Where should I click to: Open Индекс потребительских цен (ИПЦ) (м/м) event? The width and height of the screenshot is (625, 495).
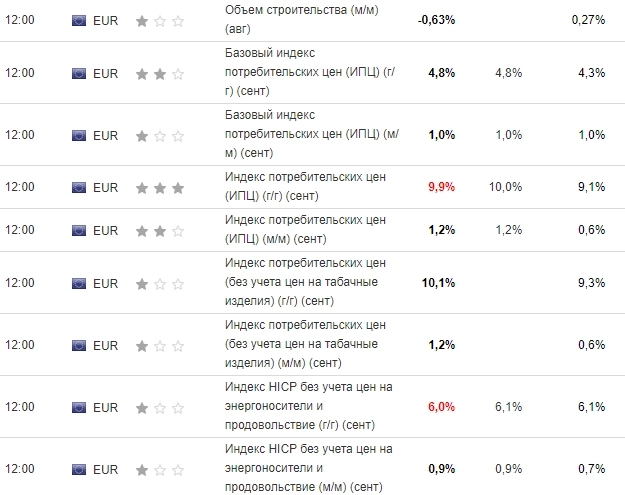[305, 230]
